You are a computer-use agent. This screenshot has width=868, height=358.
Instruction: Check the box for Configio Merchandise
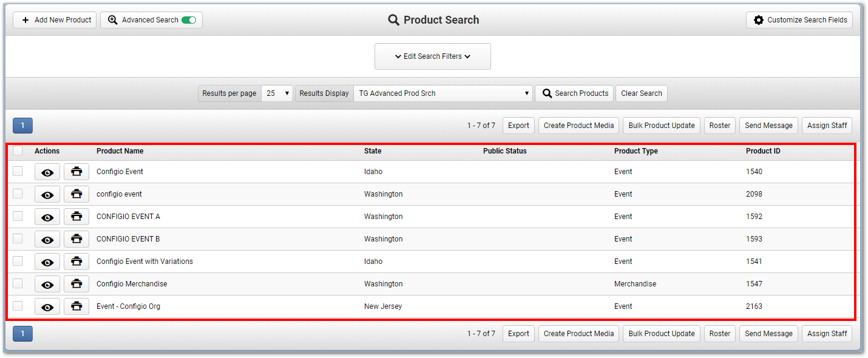[18, 283]
